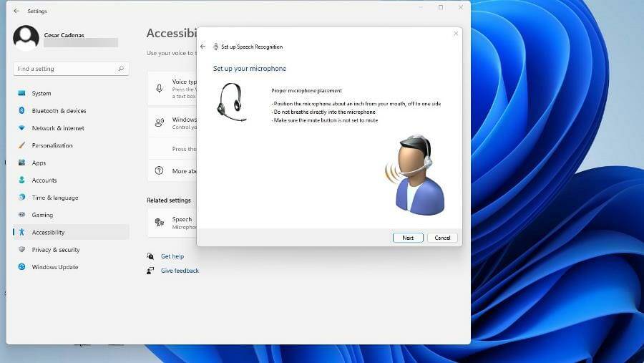644x363 pixels.
Task: Open the Cesar Cadenas account name
Action: 64,35
